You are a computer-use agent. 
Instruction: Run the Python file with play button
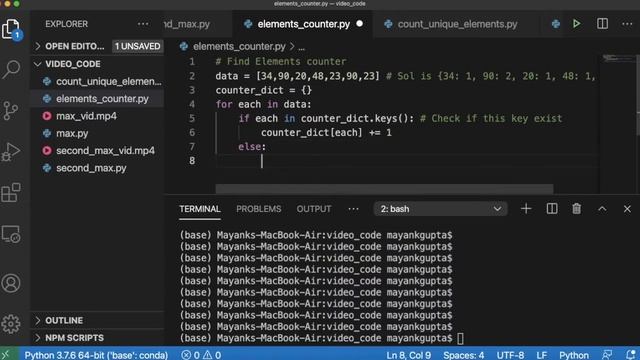coord(576,24)
